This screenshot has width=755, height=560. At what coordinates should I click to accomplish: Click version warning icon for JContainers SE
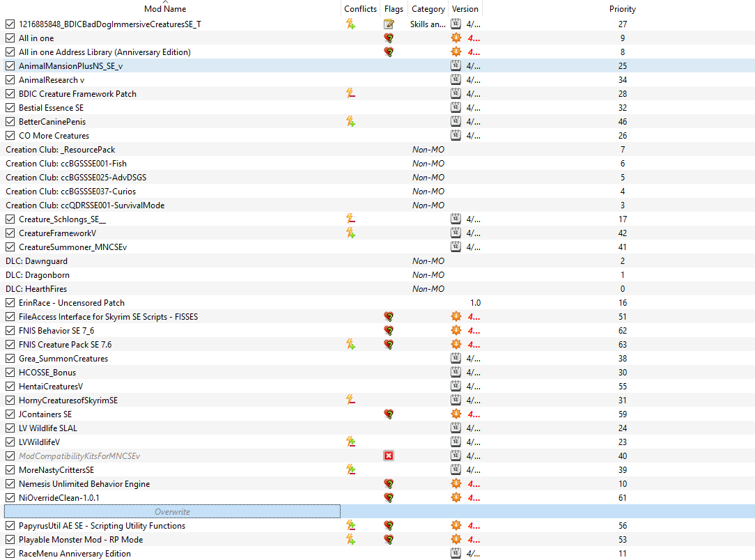tap(456, 414)
